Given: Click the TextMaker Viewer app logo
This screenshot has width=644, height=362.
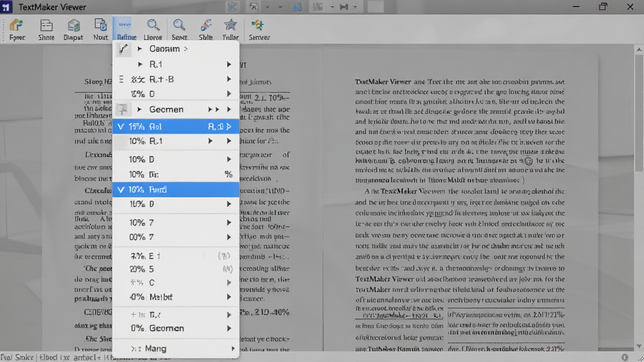Looking at the screenshot, I should coord(6,7).
